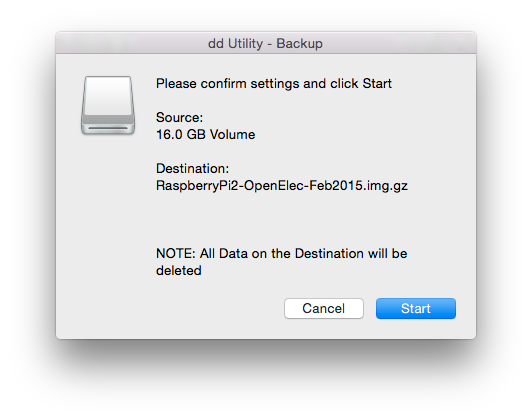Click the 'Please confirm settings' message
532x419 pixels.
[274, 83]
